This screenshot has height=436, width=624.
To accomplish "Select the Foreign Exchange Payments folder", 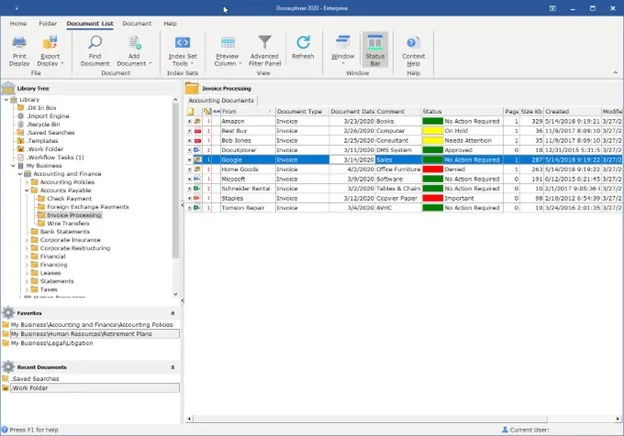I will 88,207.
